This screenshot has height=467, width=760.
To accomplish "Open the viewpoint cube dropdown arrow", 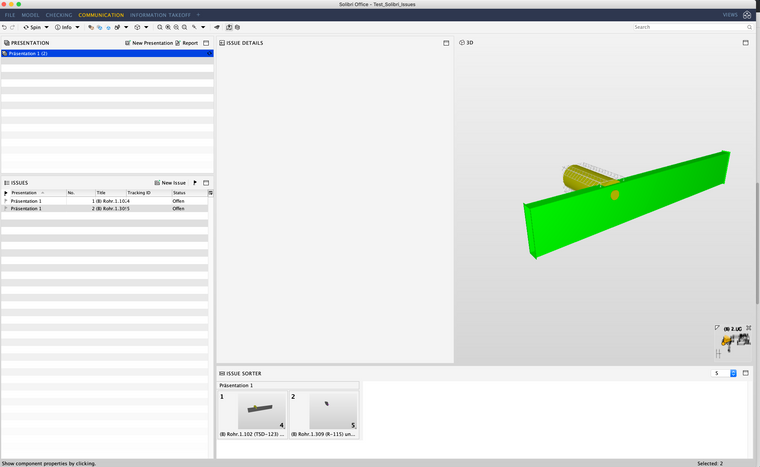I will click(x=146, y=27).
